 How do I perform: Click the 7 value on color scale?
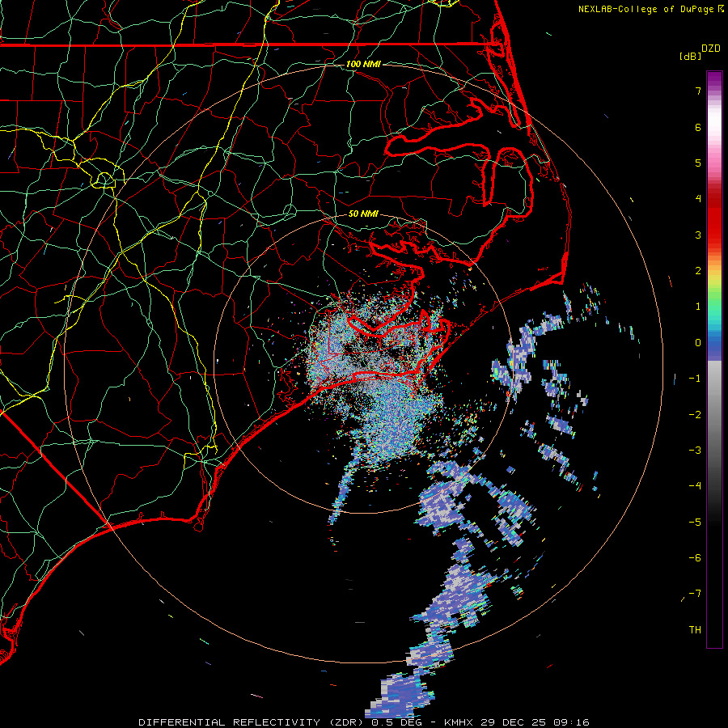(698, 91)
